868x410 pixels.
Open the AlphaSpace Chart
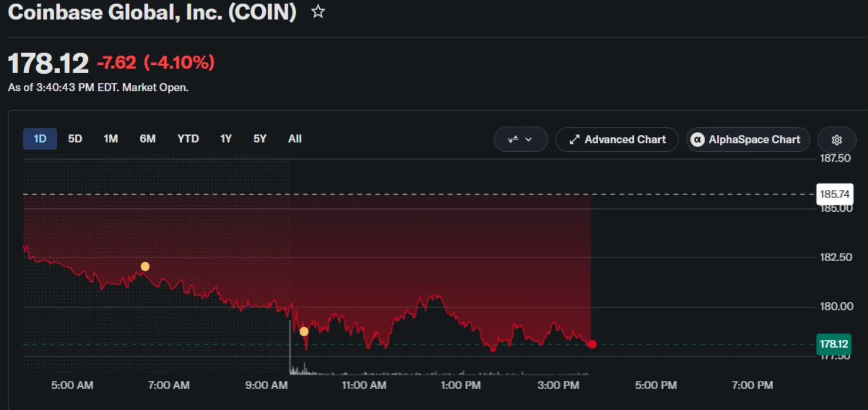pos(748,140)
